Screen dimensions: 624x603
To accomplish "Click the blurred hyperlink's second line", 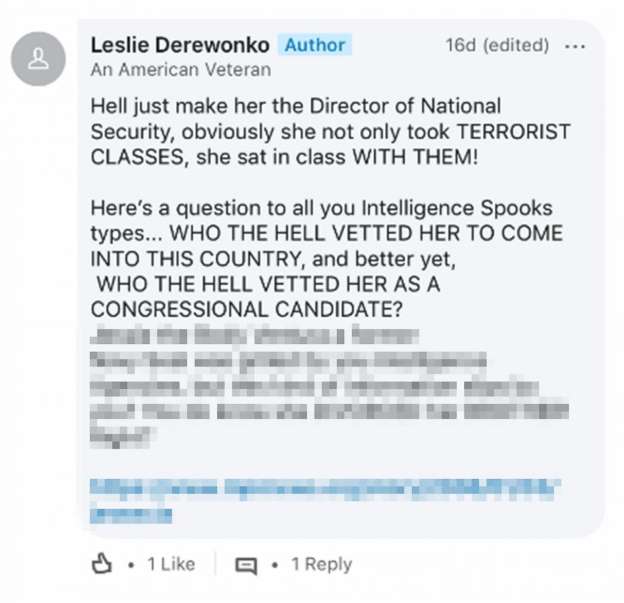I will click(131, 514).
